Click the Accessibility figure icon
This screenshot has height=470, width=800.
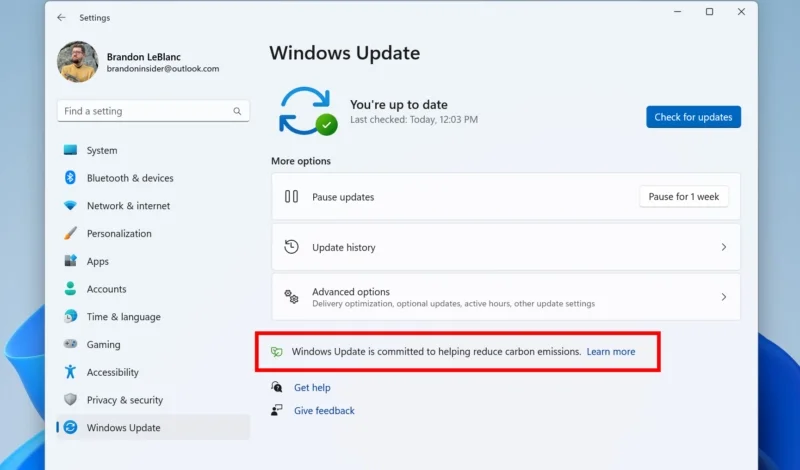tap(70, 372)
